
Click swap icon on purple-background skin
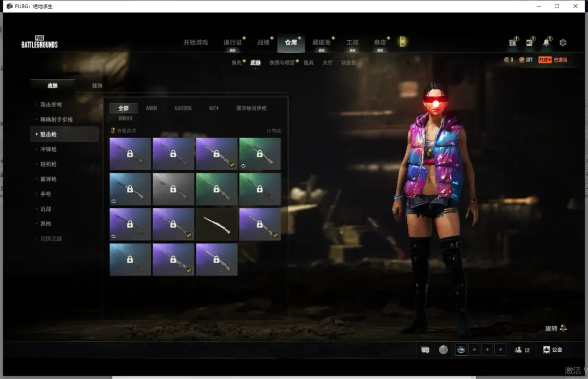click(x=113, y=237)
